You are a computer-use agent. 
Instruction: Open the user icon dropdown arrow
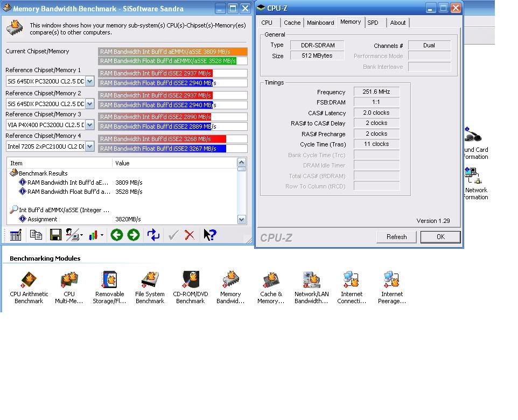pos(81,235)
